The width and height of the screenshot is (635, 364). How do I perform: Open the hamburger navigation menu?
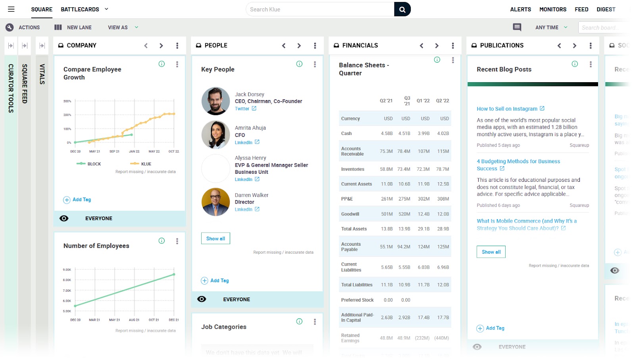11,9
